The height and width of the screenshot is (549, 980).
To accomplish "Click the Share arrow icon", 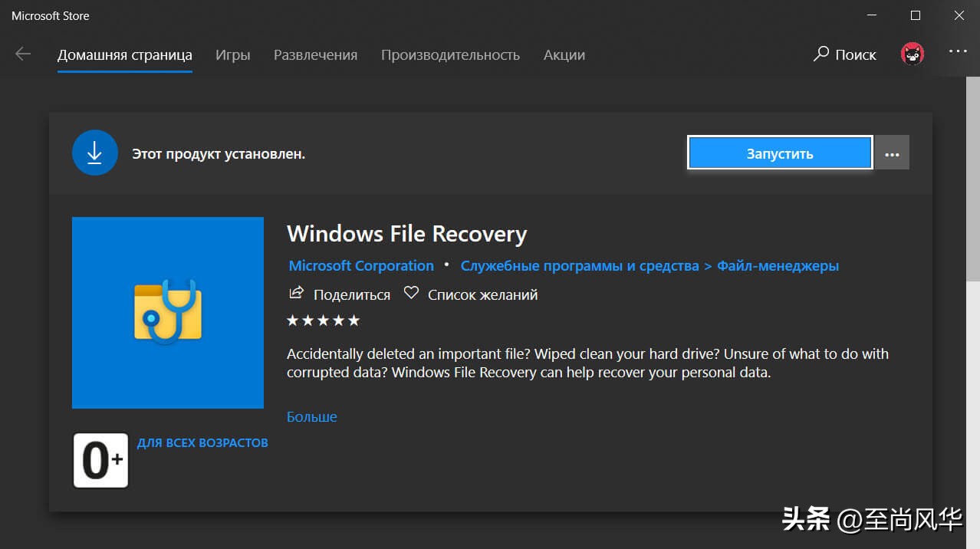I will click(295, 294).
